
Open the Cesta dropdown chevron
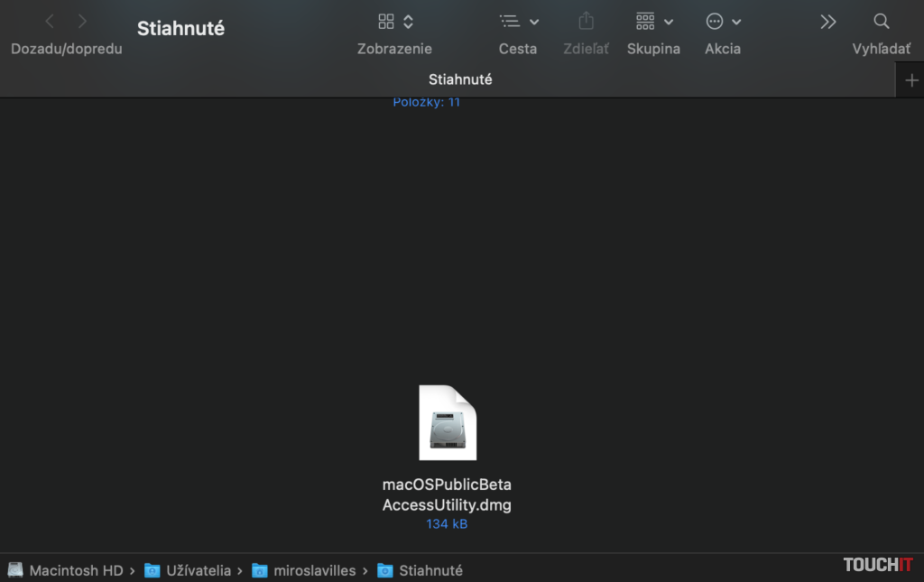(x=534, y=20)
